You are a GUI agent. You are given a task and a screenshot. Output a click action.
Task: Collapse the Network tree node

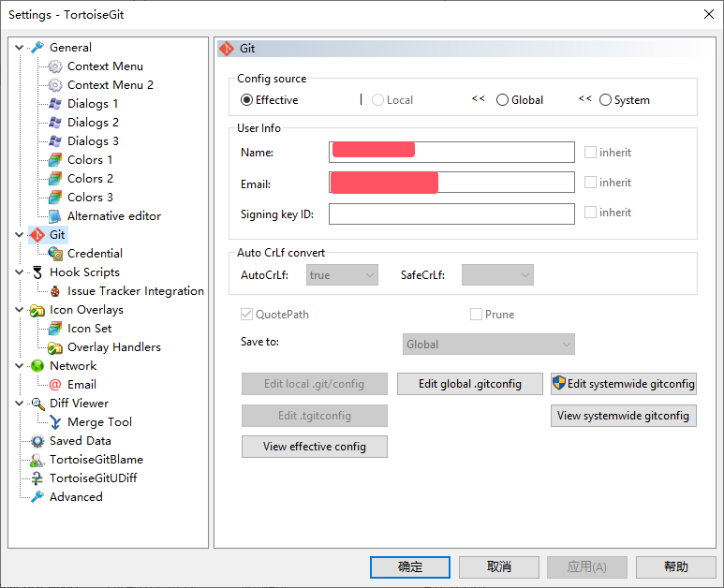20,365
